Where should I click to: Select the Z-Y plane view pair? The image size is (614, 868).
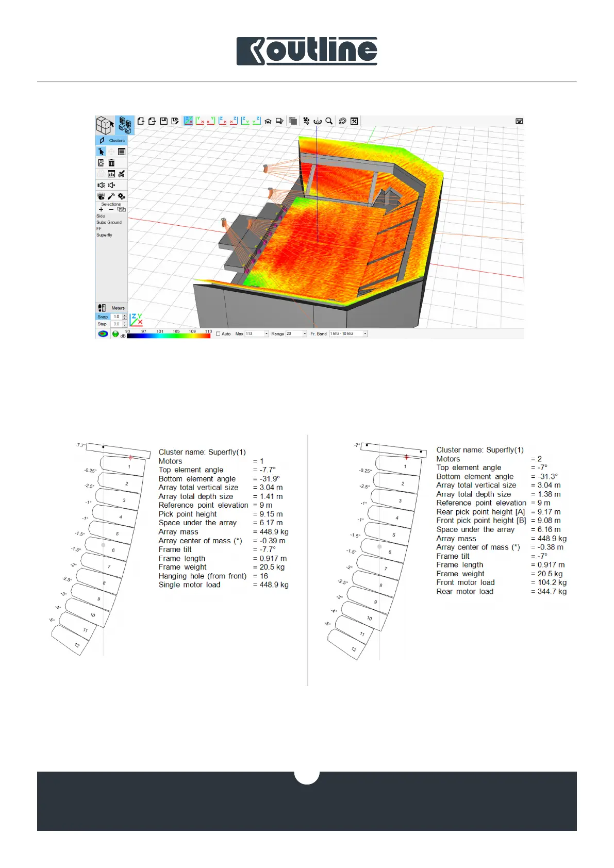click(251, 121)
